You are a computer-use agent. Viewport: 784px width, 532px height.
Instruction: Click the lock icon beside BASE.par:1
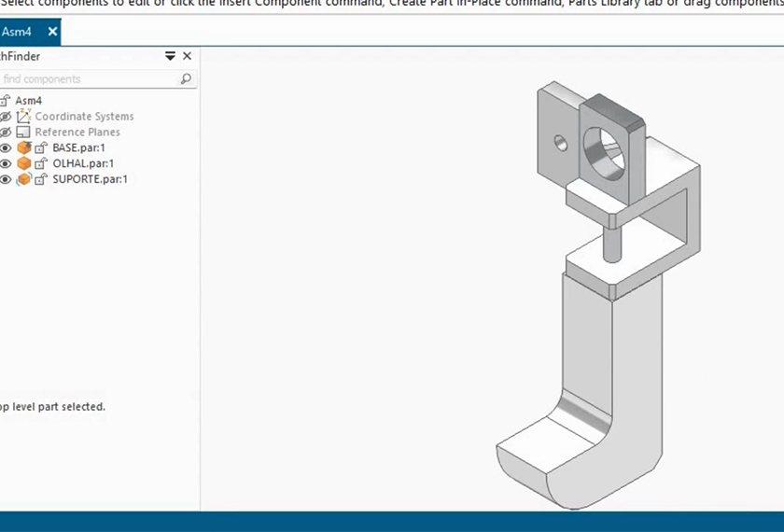41,147
